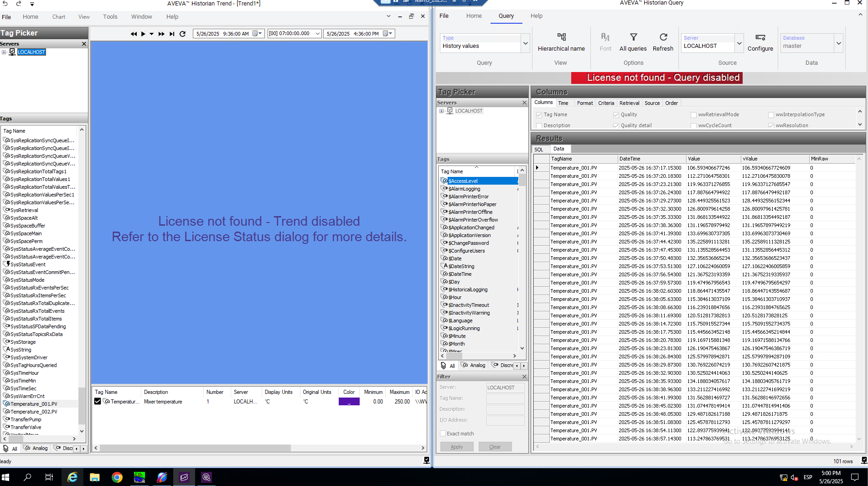Toggle the Quality column checkbox

point(616,115)
